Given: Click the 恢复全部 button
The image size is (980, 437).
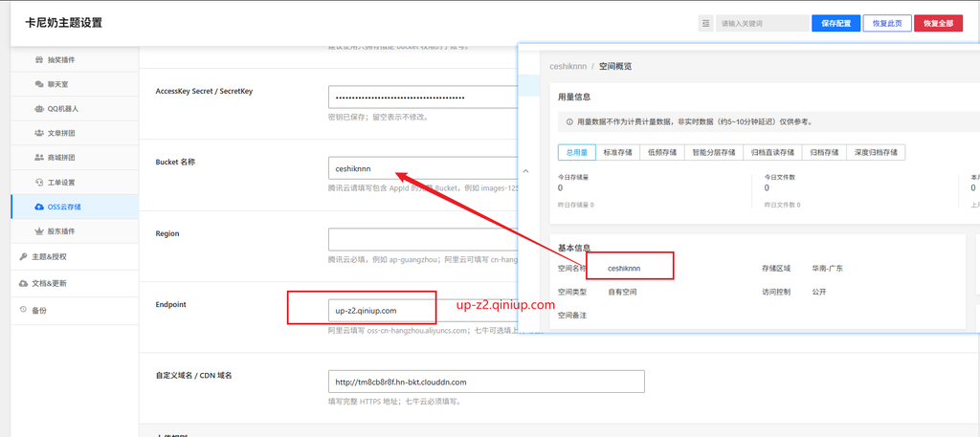Looking at the screenshot, I should click(939, 24).
